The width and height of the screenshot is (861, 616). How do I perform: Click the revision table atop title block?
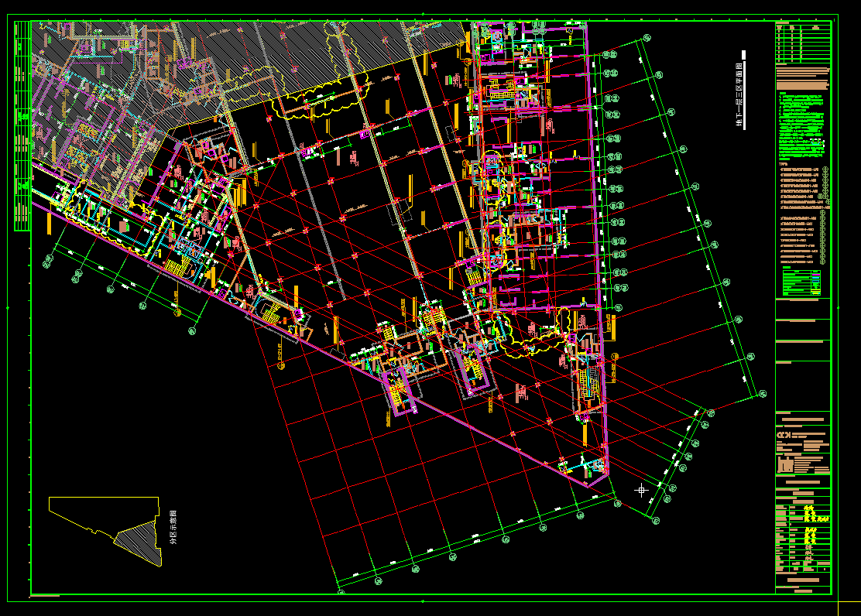[803, 42]
